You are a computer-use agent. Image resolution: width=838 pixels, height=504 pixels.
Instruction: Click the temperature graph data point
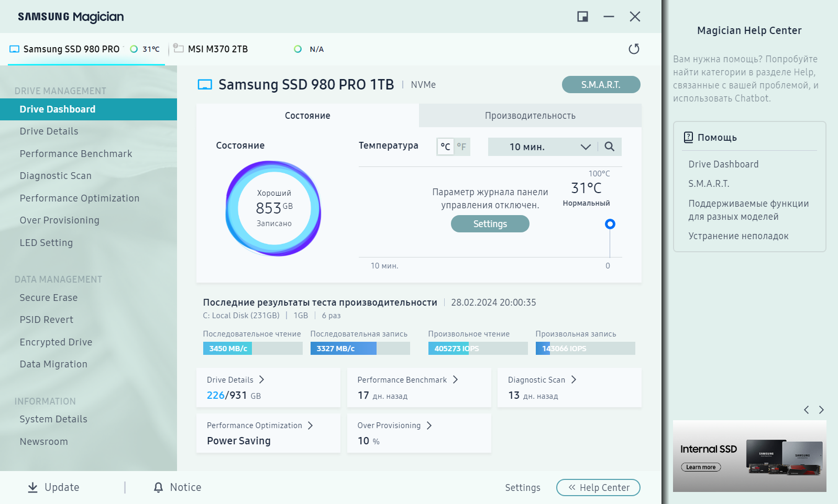(610, 224)
